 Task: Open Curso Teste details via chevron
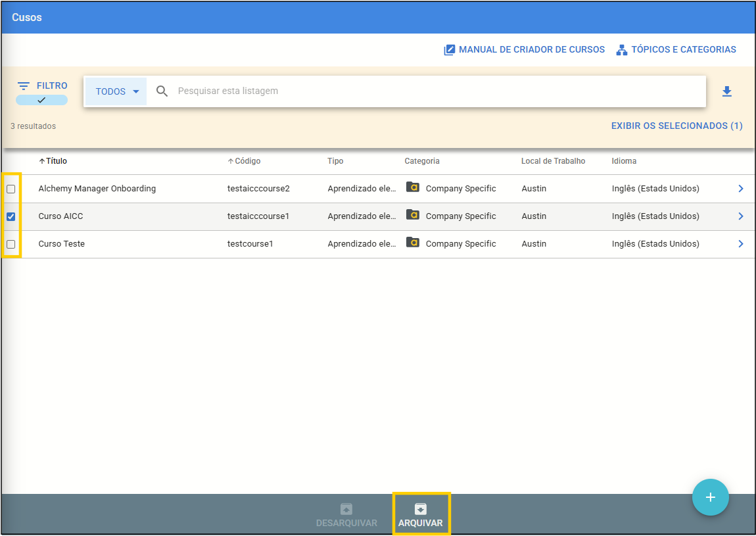740,244
